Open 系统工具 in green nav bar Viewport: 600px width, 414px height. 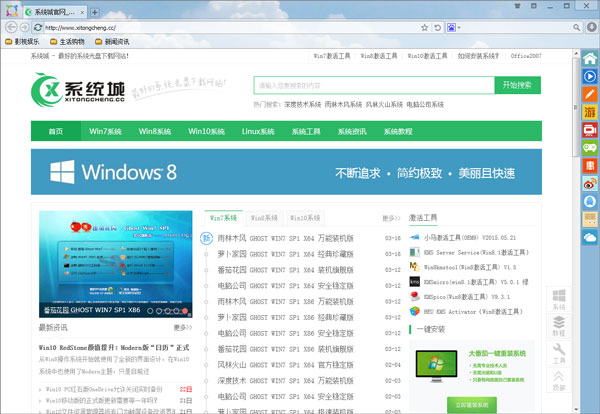tap(306, 131)
